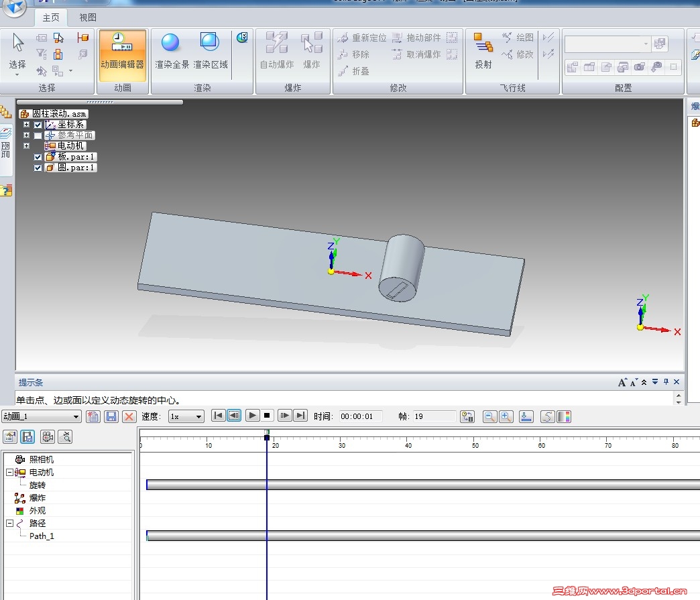Click the 投射 flow line tool
This screenshot has width=700, height=600.
483,50
